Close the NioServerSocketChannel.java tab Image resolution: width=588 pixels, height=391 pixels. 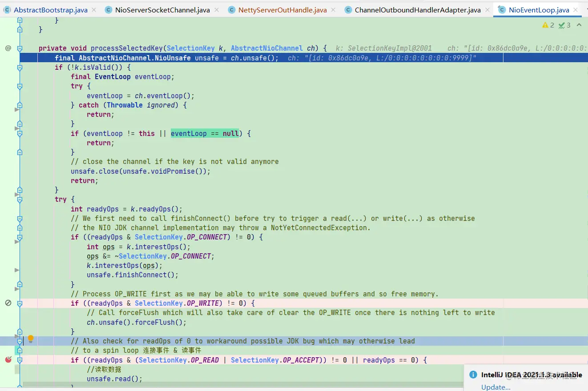click(x=216, y=10)
